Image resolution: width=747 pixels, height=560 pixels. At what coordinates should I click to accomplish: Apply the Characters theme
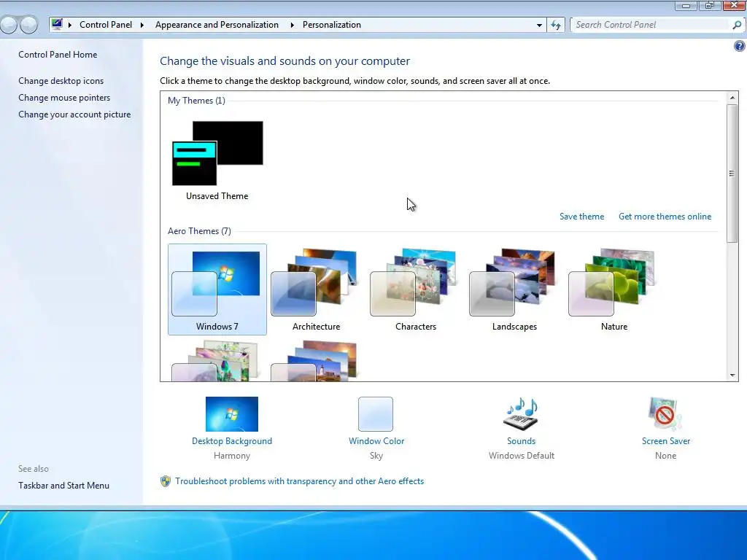tap(415, 289)
